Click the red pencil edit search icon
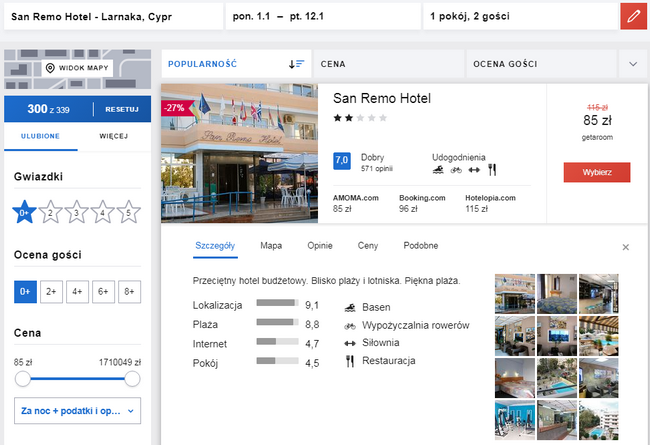650x445 pixels. pos(632,17)
